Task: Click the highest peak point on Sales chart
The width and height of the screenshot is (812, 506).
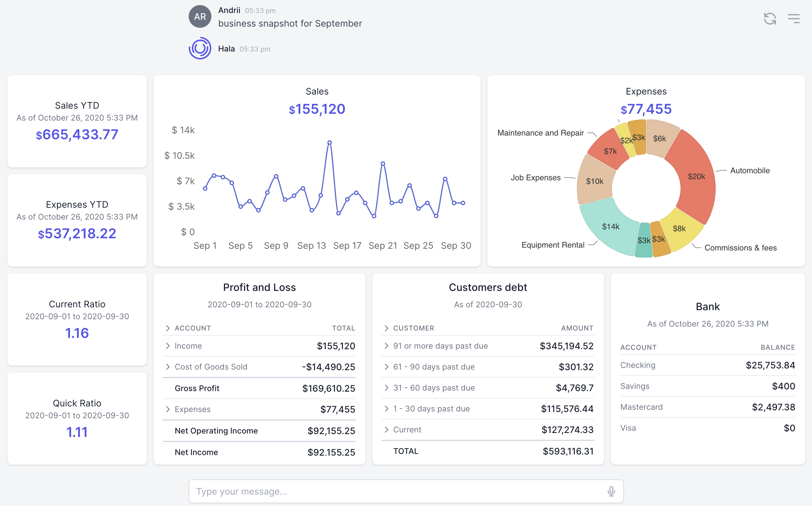Action: click(330, 143)
